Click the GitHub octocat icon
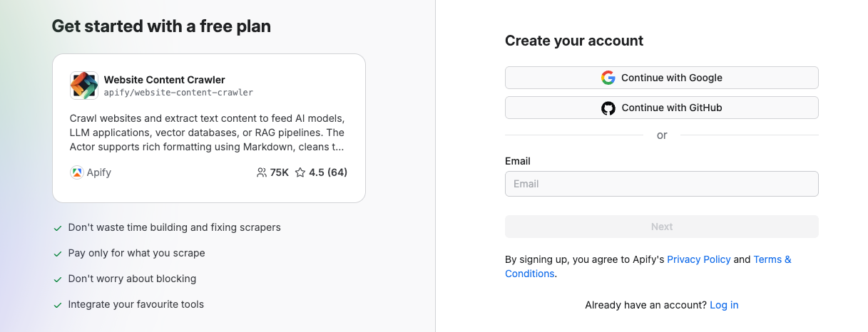Image resolution: width=868 pixels, height=332 pixels. 608,108
